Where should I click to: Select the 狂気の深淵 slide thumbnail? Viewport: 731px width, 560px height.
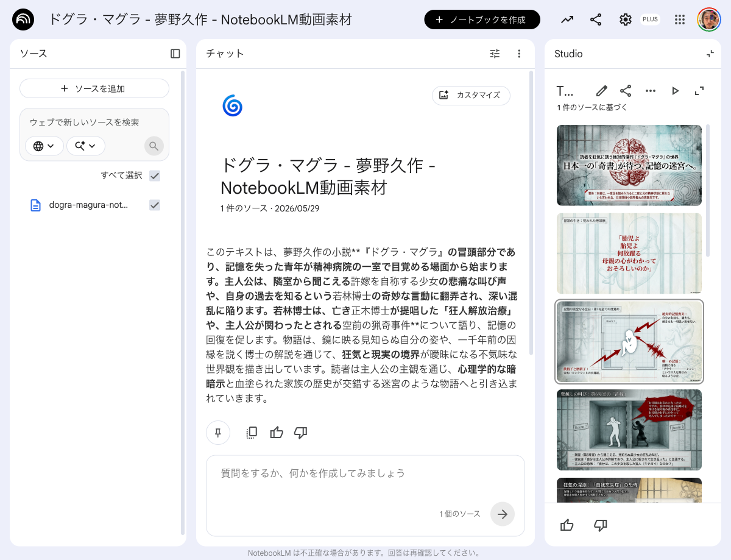[x=629, y=490]
